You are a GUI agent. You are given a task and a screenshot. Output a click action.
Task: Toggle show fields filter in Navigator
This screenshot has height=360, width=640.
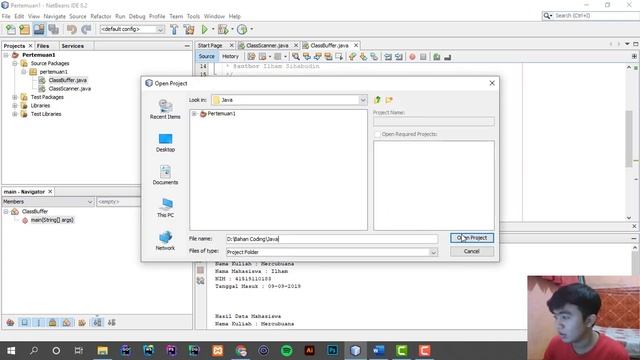click(24, 323)
